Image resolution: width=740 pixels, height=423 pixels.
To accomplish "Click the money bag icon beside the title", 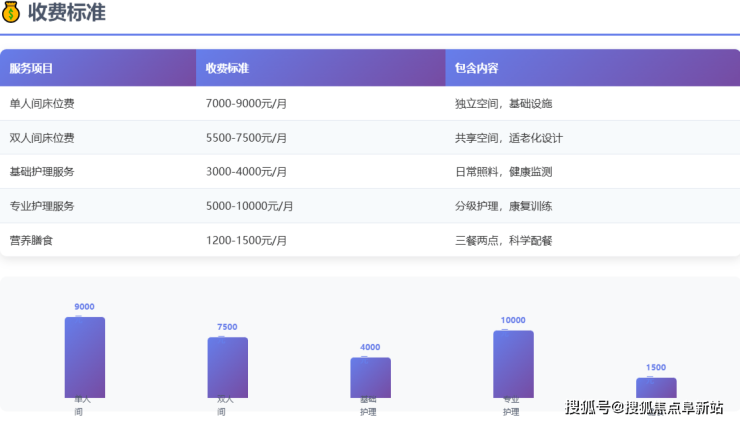I will tap(11, 13).
